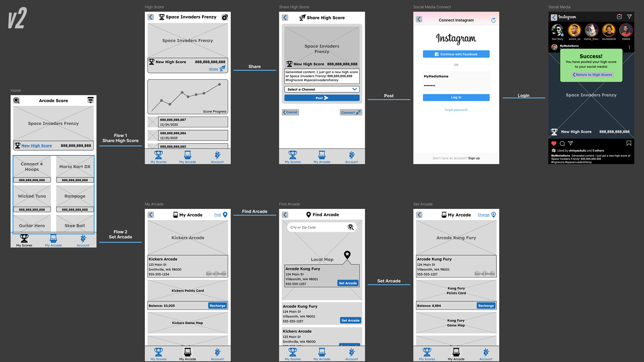Screen dimensions: 644x362
Task: Click Return to High Scores link on success screen
Action: 592,74
